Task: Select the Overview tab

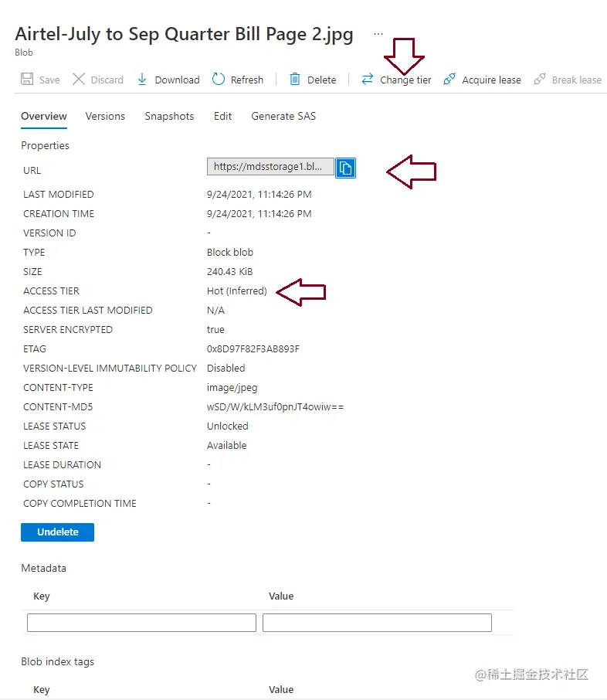Action: tap(44, 116)
